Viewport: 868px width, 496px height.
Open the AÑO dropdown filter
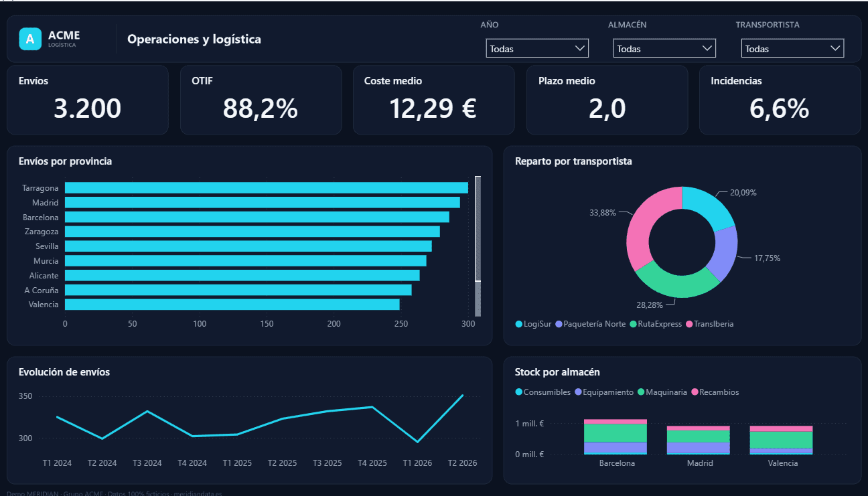537,48
